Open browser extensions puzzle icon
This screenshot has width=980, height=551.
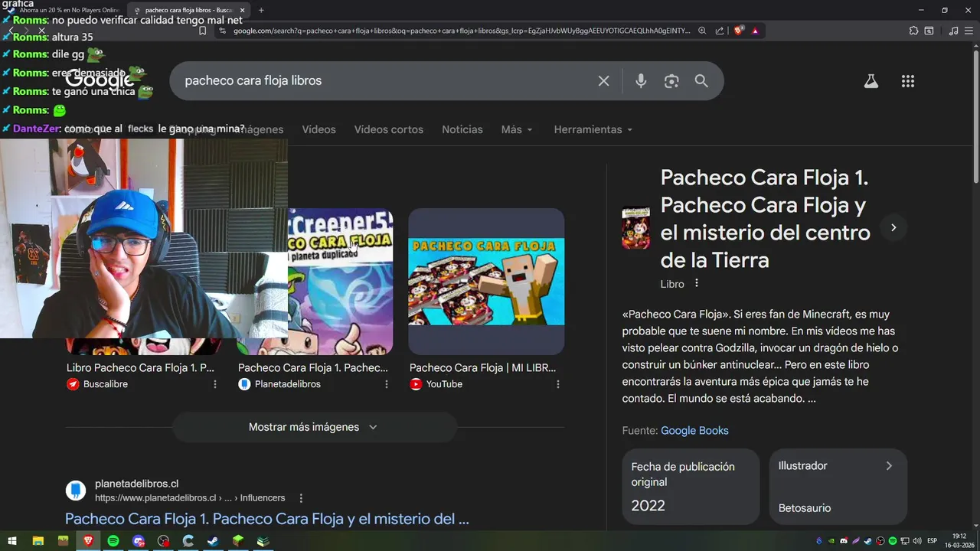click(913, 31)
